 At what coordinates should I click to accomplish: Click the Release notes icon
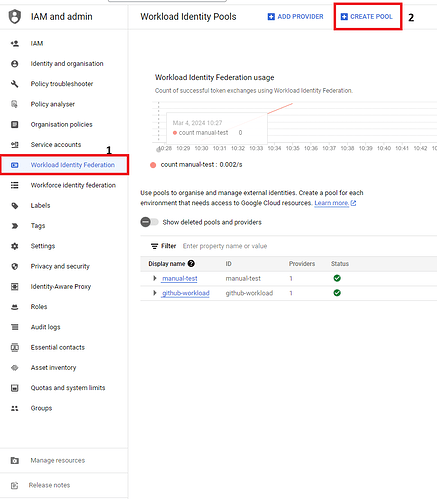point(15,485)
